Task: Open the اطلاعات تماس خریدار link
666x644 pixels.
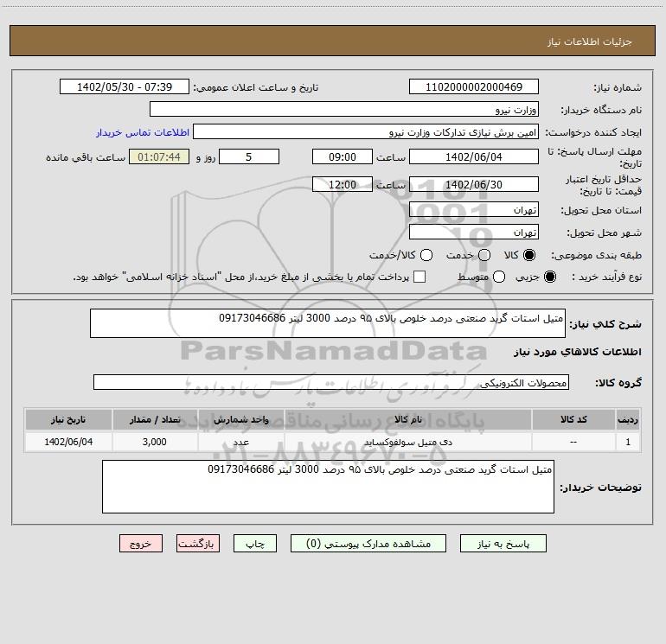Action: (143, 132)
